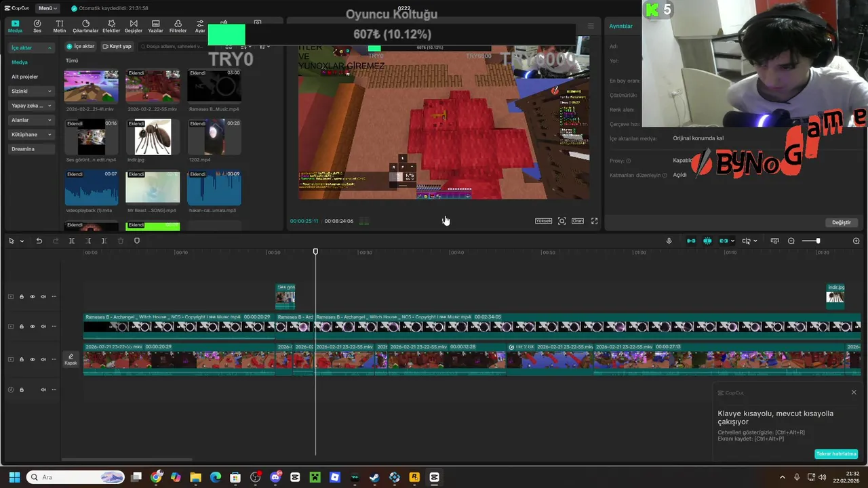Undo the last action
Image resolution: width=868 pixels, height=488 pixels.
point(39,241)
